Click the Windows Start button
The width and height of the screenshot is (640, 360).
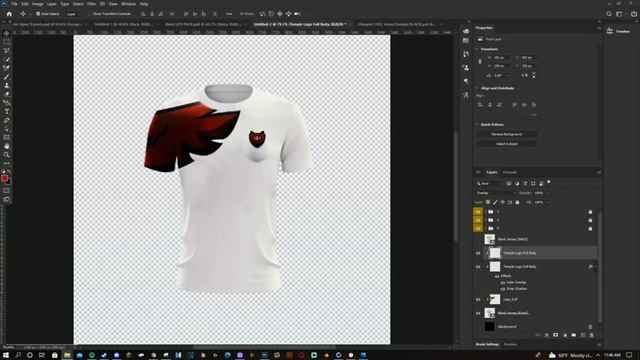[x=6, y=355]
